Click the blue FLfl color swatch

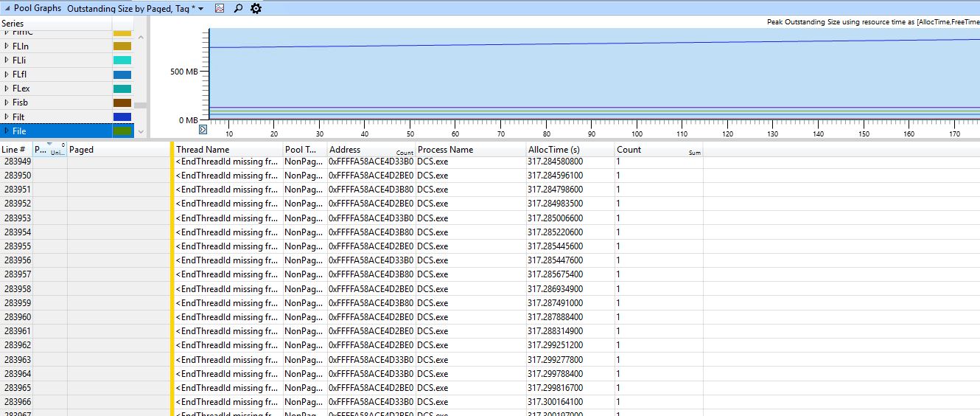[x=122, y=74]
